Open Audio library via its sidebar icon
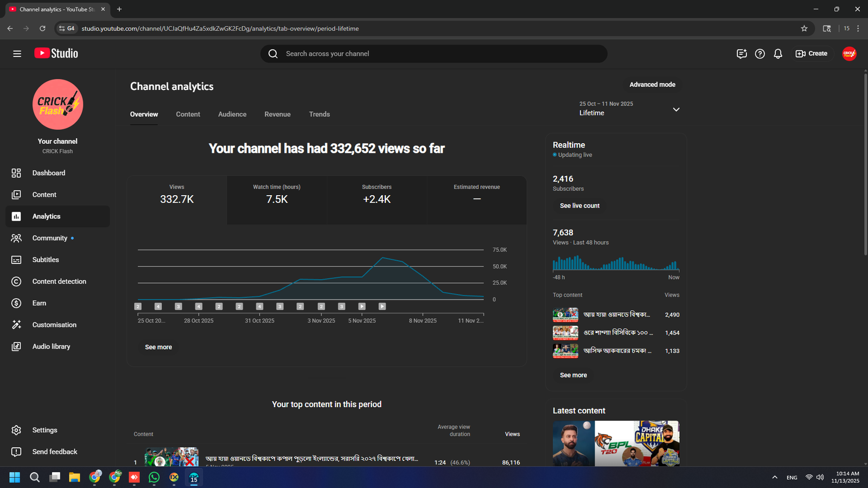868x488 pixels. pos(16,346)
